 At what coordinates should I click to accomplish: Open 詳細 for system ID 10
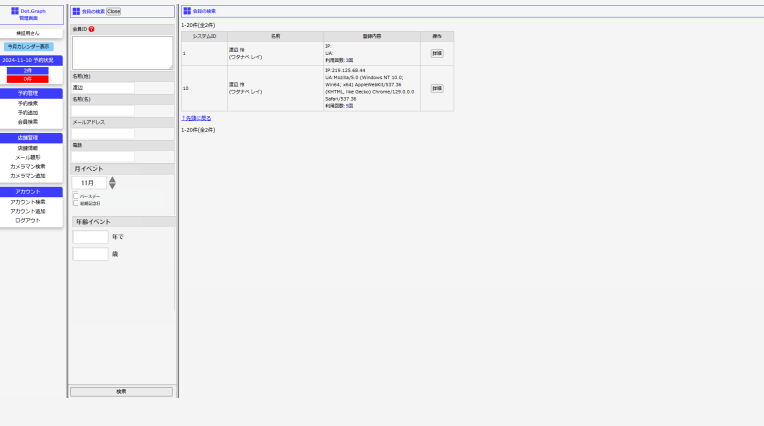point(437,88)
